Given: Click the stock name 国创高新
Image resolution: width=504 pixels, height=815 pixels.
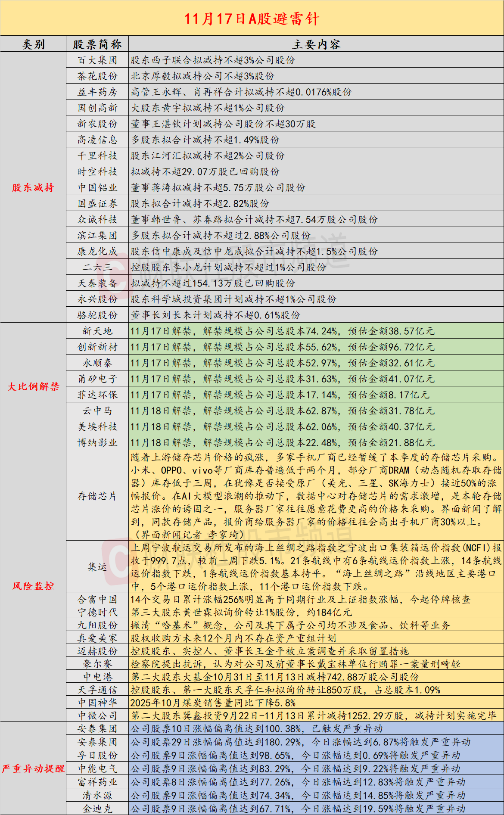Looking at the screenshot, I should (x=97, y=108).
